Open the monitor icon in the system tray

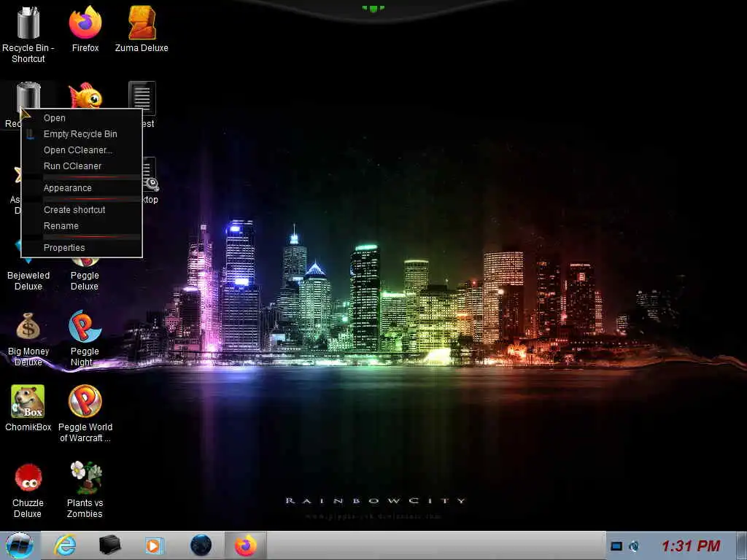click(x=616, y=546)
